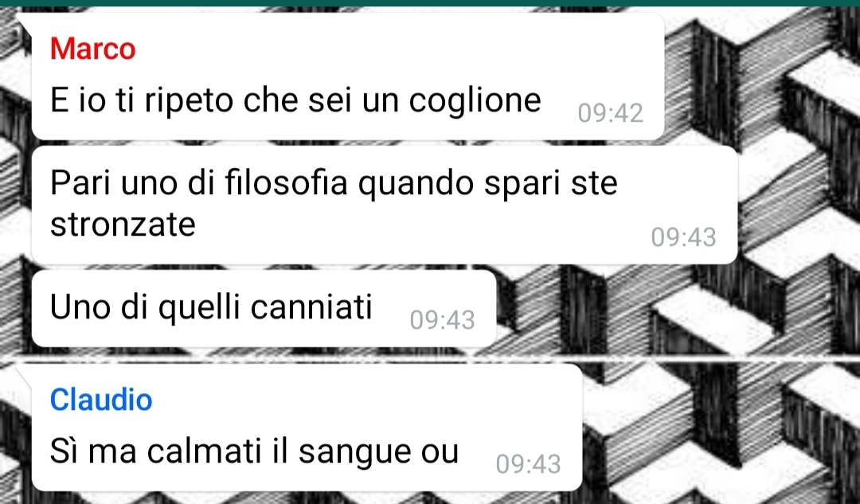860x504 pixels.
Task: Click the 09:43 timestamp beside 'stronzate'
Action: [x=683, y=237]
